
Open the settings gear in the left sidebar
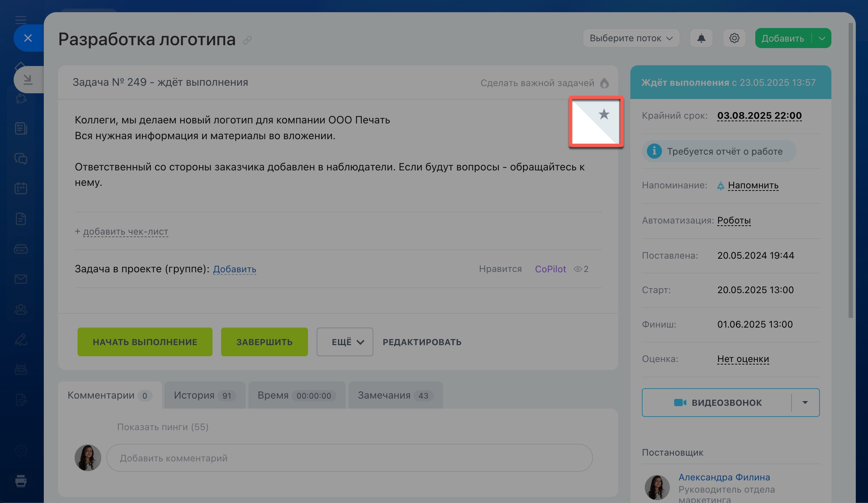pyautogui.click(x=21, y=450)
